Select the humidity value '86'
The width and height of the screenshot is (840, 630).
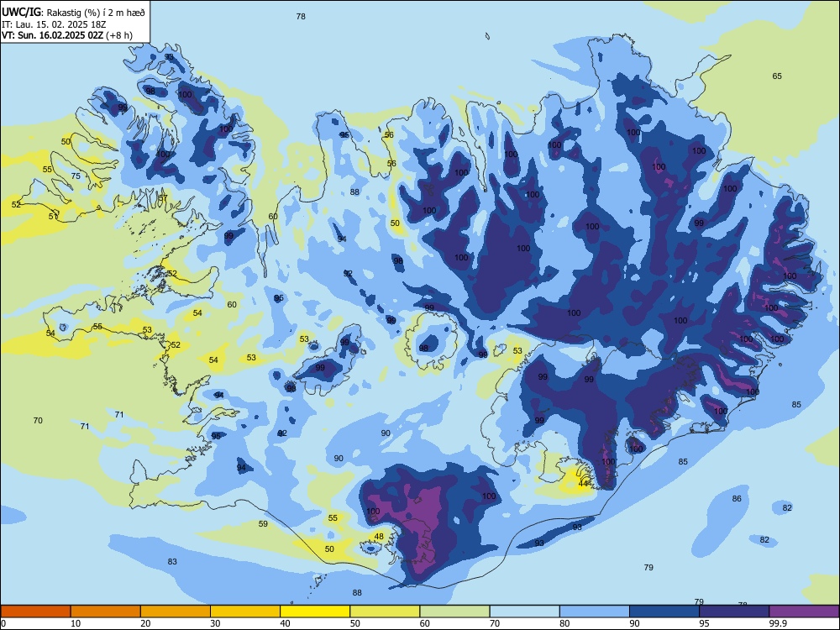point(738,498)
